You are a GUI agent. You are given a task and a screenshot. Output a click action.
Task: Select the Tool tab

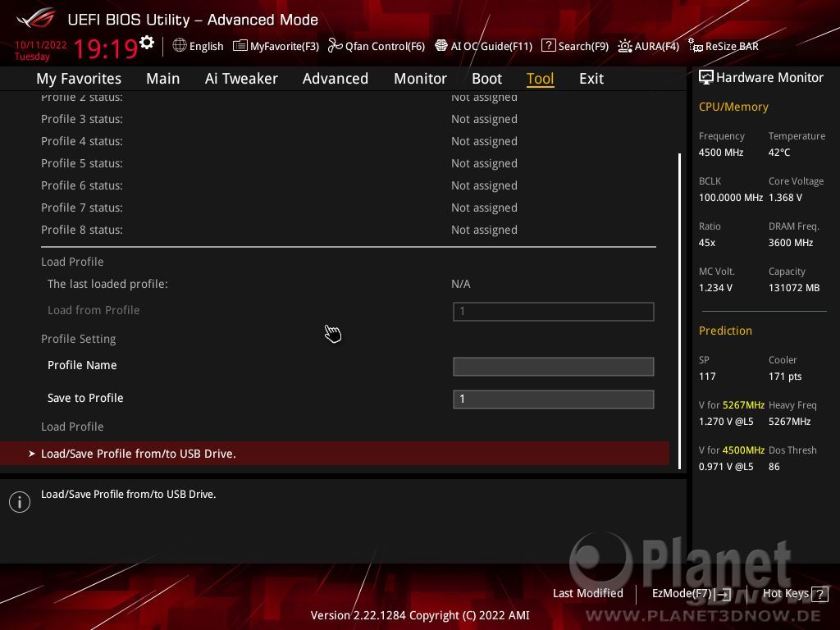coord(540,79)
